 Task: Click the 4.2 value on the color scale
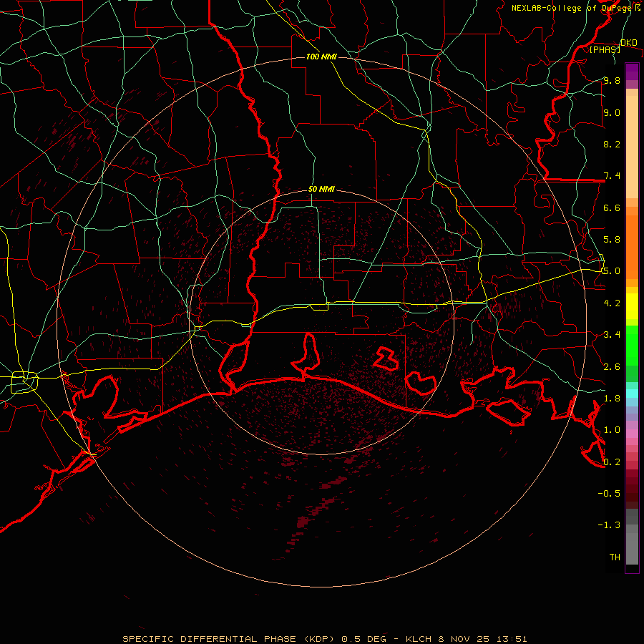tap(612, 303)
